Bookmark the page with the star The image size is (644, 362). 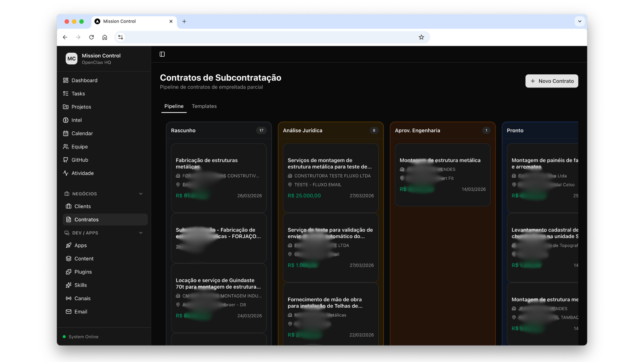click(422, 37)
